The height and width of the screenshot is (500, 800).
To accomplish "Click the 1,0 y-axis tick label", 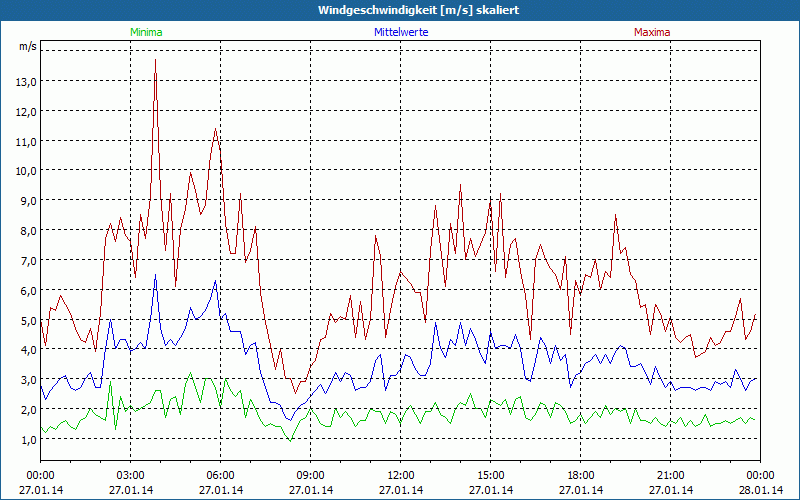I will [x=27, y=440].
